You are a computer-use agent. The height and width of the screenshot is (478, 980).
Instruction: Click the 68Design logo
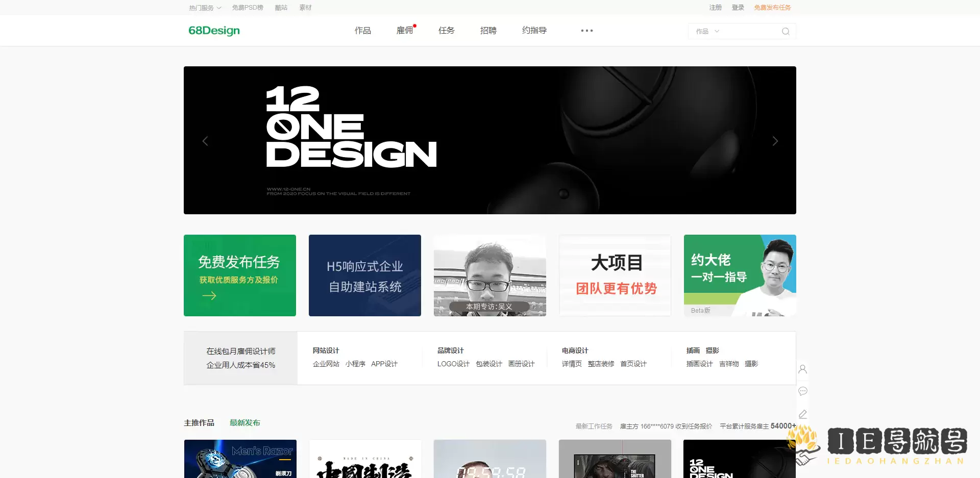click(214, 31)
